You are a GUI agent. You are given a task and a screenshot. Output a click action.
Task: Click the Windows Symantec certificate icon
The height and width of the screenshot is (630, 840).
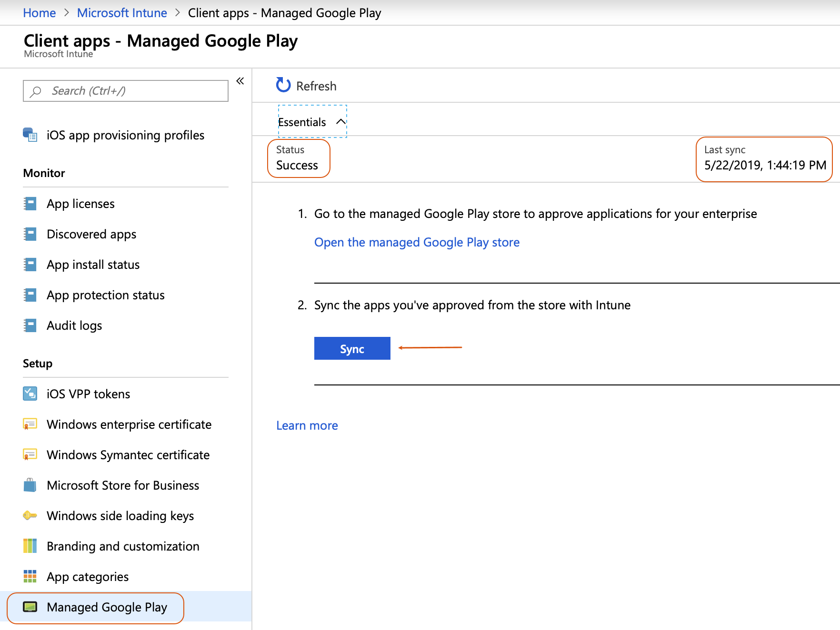(x=30, y=454)
